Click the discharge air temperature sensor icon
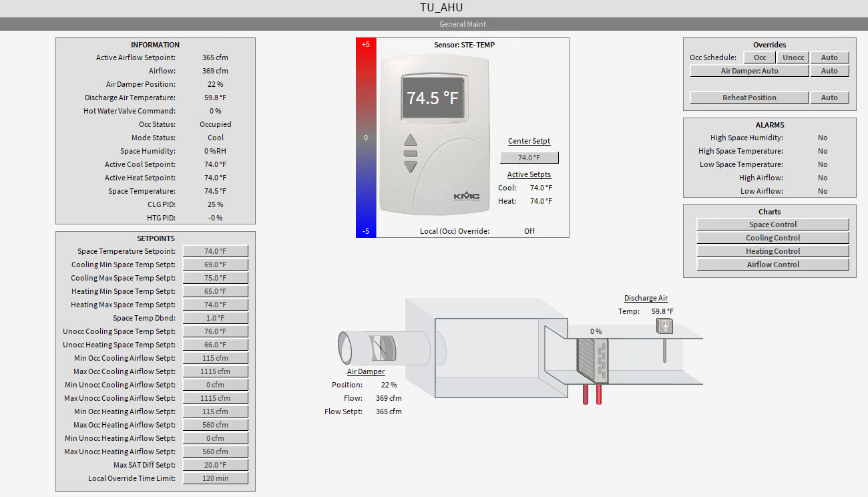Image resolution: width=868 pixels, height=497 pixels. [x=664, y=326]
